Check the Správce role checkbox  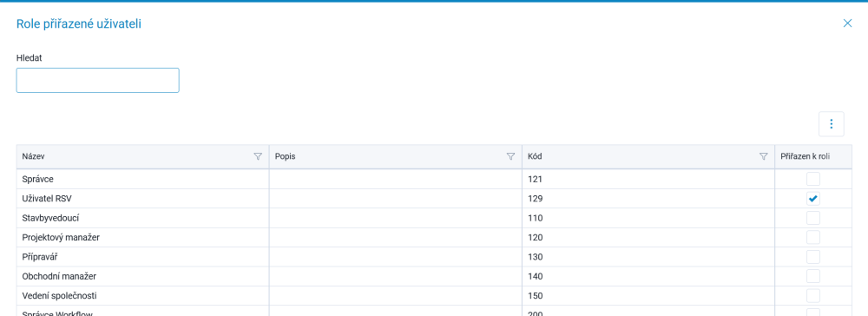coord(812,179)
